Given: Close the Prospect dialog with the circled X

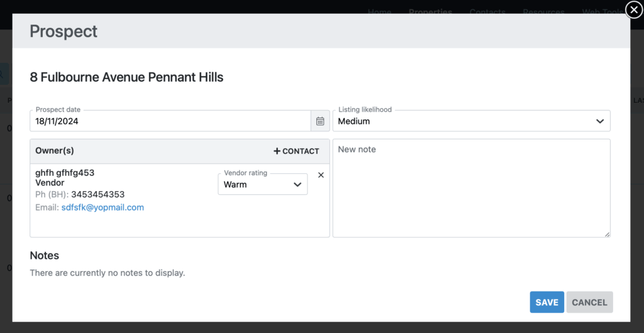Looking at the screenshot, I should pos(634,10).
